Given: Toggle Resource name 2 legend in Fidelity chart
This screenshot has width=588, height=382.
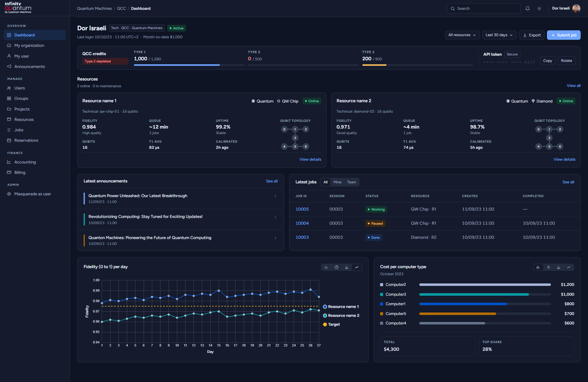Looking at the screenshot, I should [341, 316].
